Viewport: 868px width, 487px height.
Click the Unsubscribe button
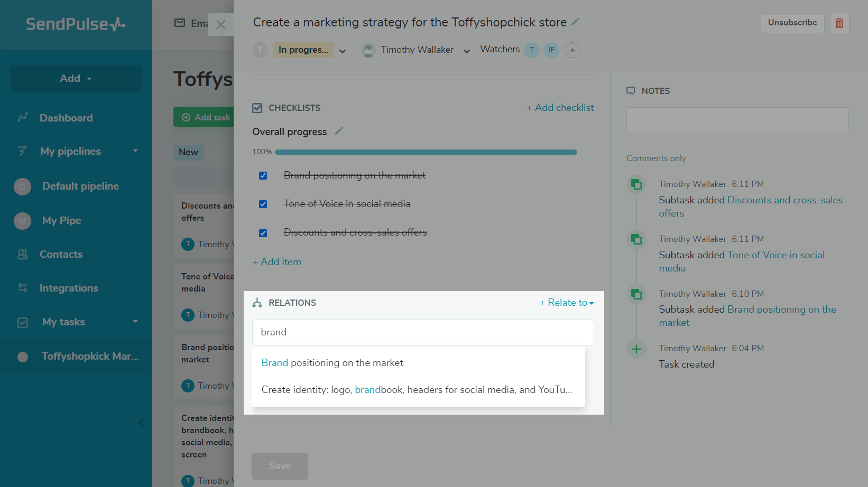pyautogui.click(x=792, y=23)
